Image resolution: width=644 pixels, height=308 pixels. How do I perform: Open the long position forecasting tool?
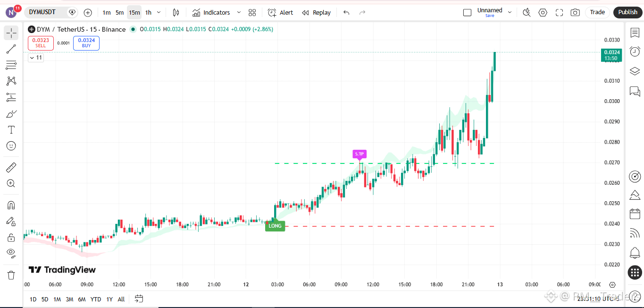[x=11, y=97]
